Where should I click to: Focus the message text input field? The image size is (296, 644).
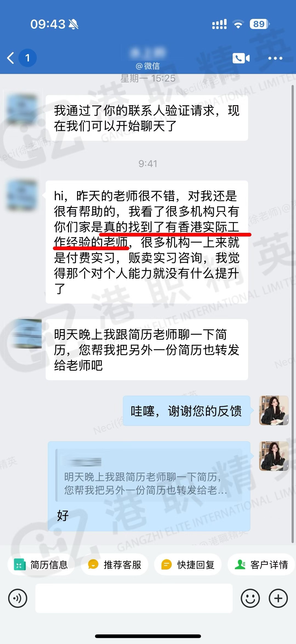coord(134,598)
